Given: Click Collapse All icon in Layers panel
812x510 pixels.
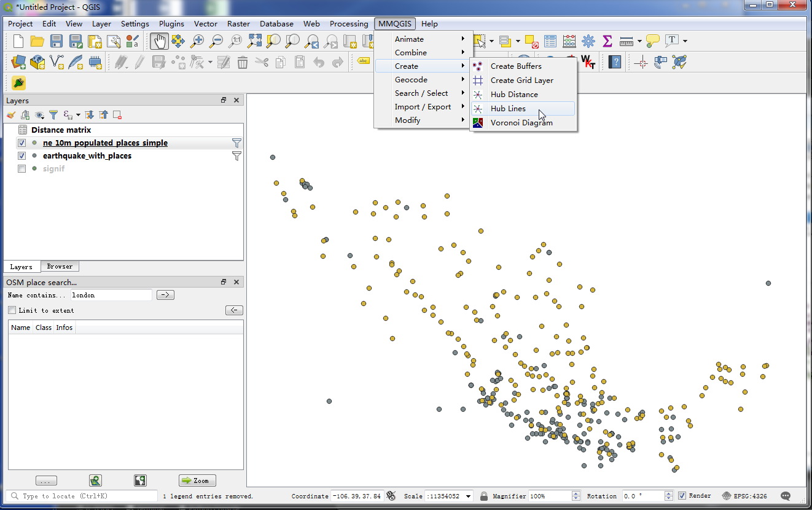Looking at the screenshot, I should pos(103,115).
